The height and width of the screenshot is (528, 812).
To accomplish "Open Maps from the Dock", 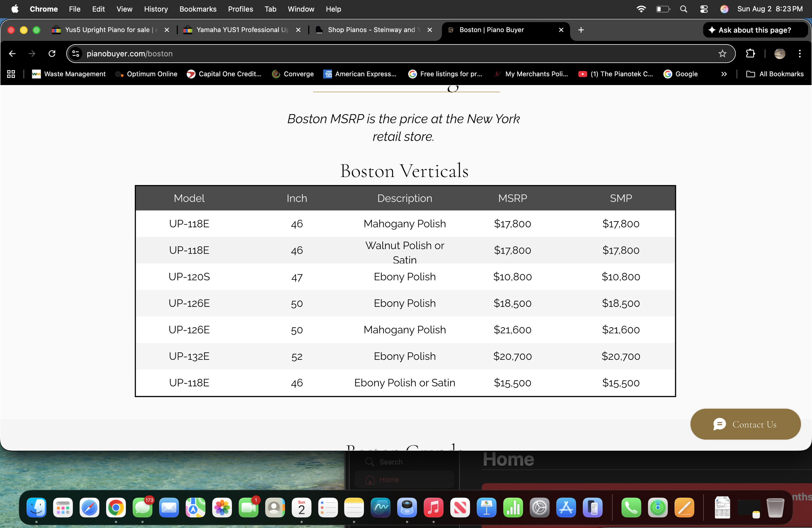I will (196, 508).
